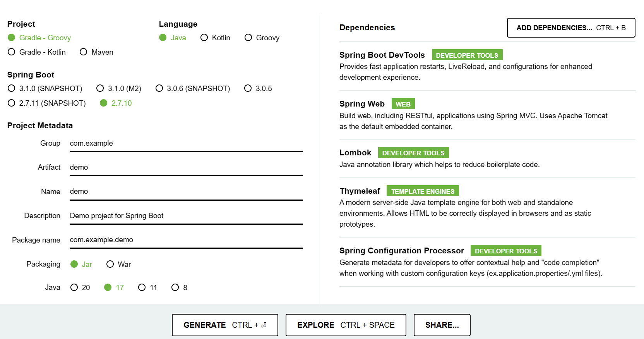
Task: Click the Dependencies heading
Action: tap(367, 28)
